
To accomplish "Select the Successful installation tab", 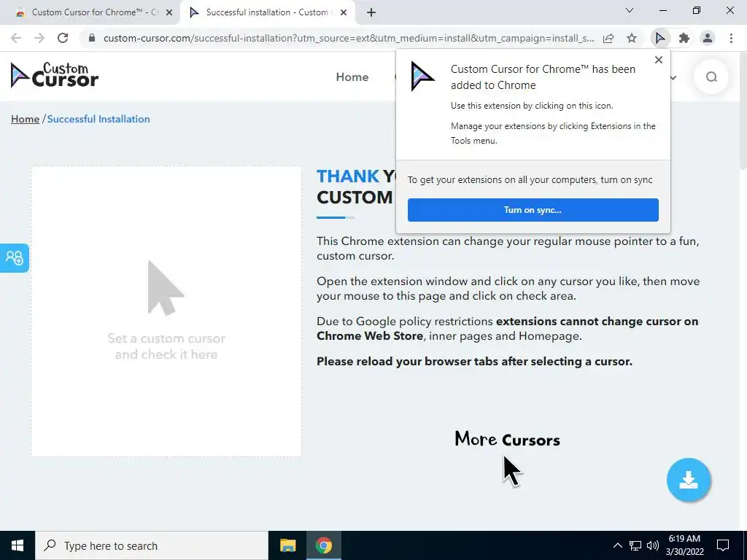I will (x=268, y=13).
